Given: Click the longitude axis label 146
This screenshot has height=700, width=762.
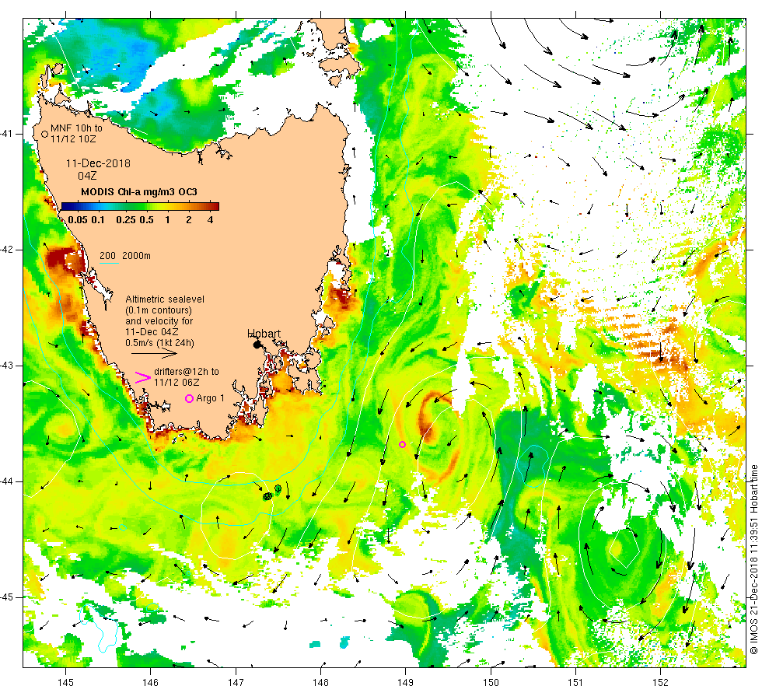Looking at the screenshot, I should tap(151, 683).
